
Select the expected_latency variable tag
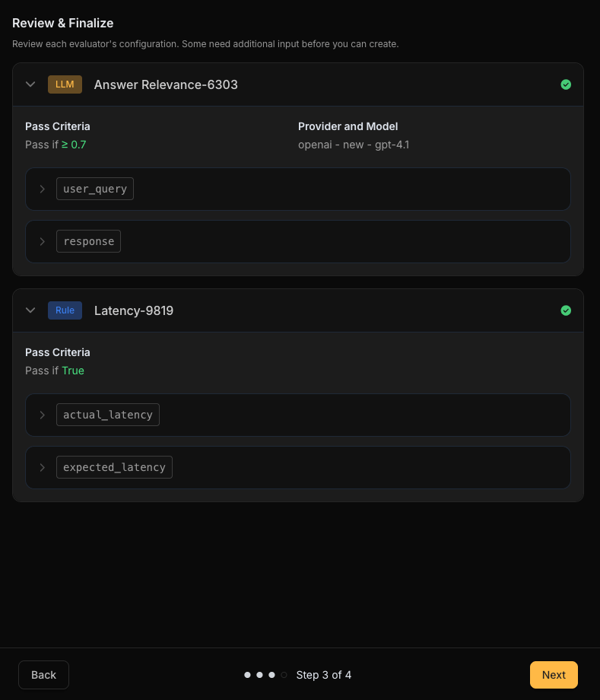(114, 467)
